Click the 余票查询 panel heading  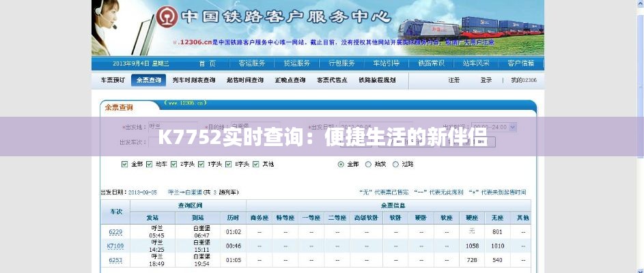point(119,108)
